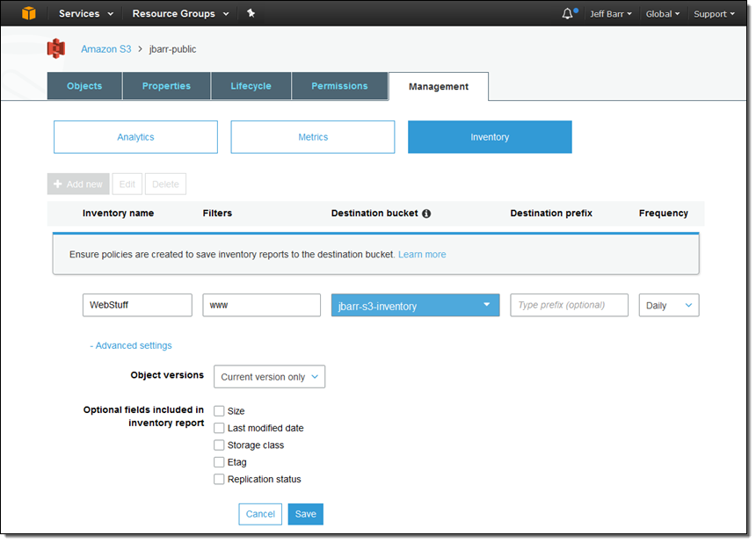
Task: Click the Destination bucket info icon
Action: (426, 214)
